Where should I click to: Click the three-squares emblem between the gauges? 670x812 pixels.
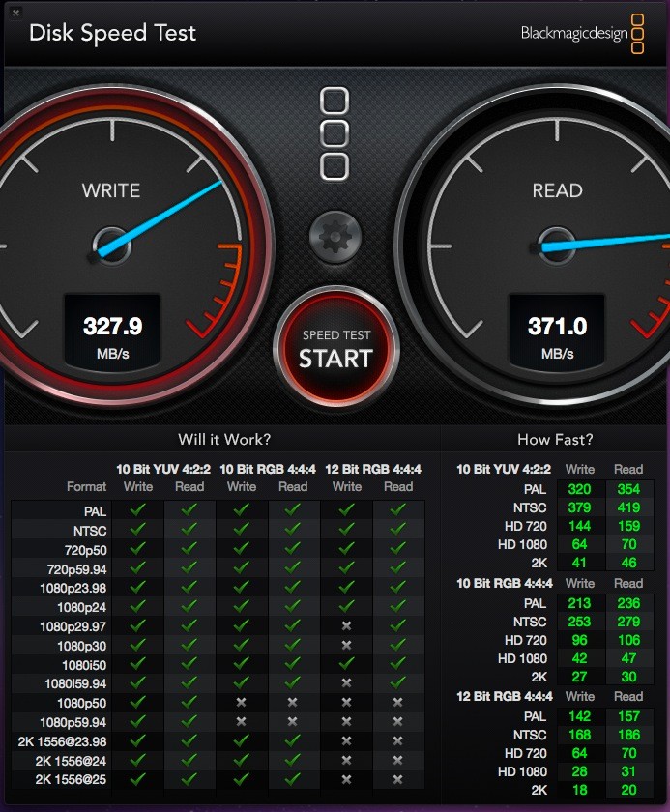pos(335,133)
